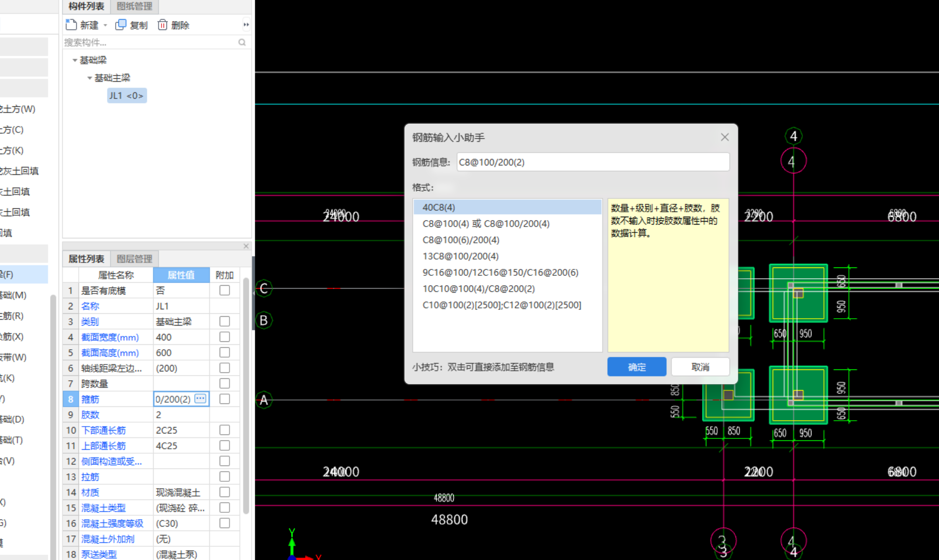Click the 名称 property link
Viewport: 939px width, 560px height.
[90, 306]
